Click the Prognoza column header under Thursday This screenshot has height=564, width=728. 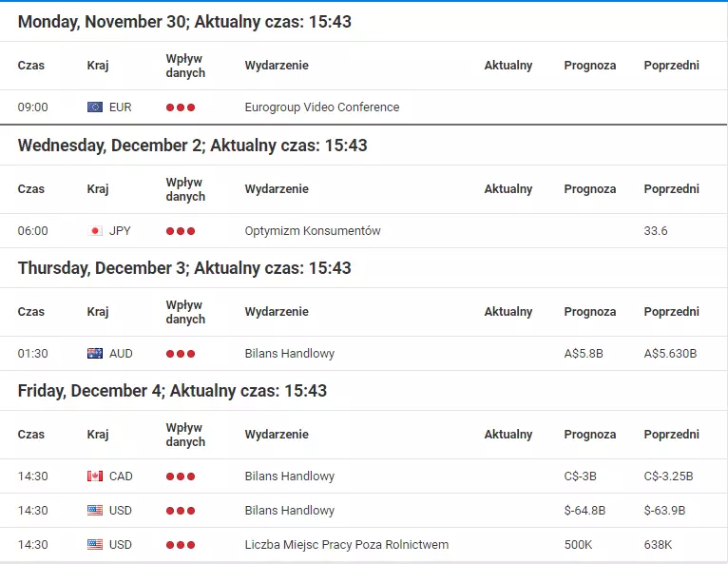click(x=590, y=312)
